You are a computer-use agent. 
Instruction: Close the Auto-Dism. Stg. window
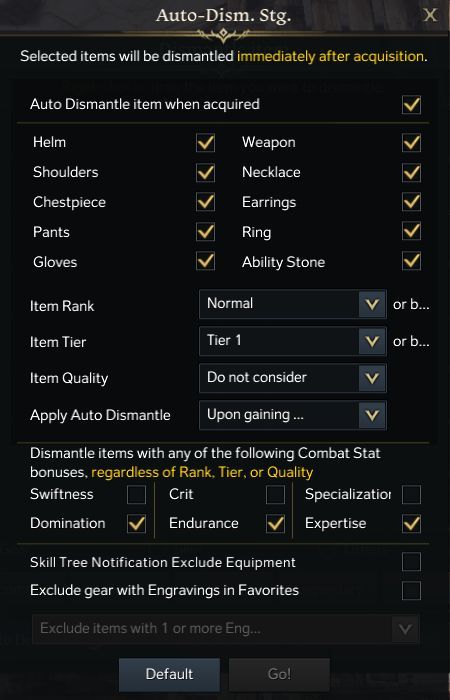430,15
